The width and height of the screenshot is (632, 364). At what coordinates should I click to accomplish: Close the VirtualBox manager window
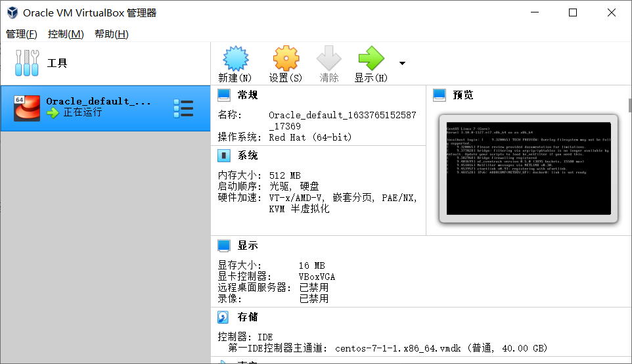pos(612,12)
